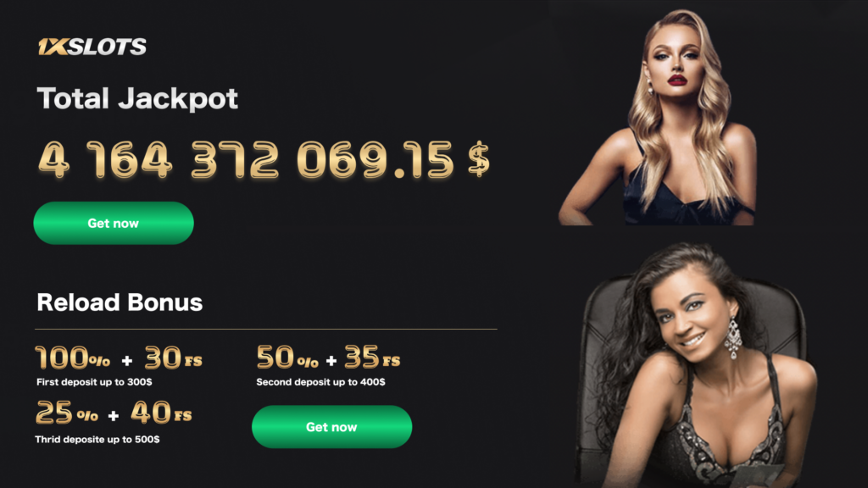Open the Thrid deposite up to 500$ text
The image size is (868, 488).
(x=97, y=440)
